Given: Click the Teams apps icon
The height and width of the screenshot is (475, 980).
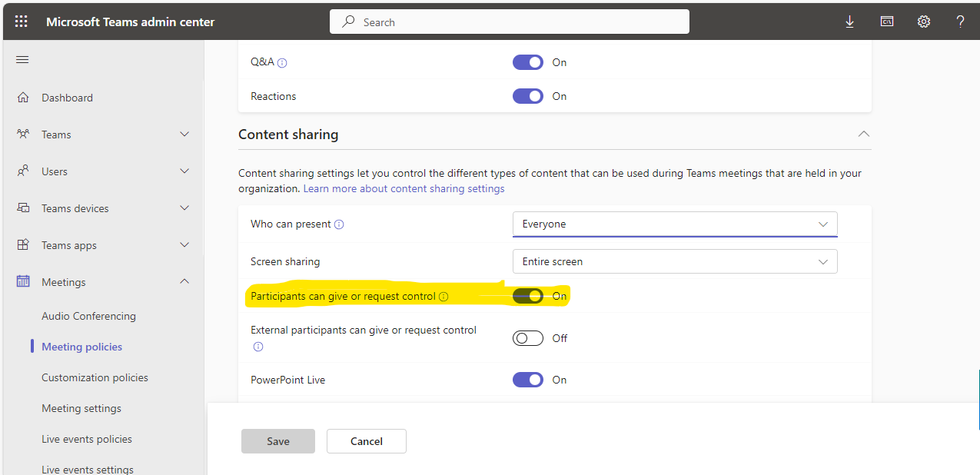Looking at the screenshot, I should coord(23,245).
